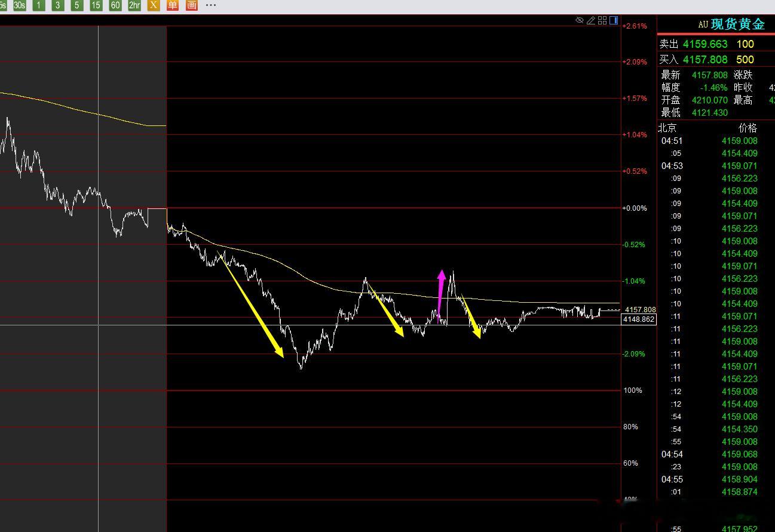The width and height of the screenshot is (775, 532).
Task: Open the four-squares grid layout icon
Action: tap(602, 20)
